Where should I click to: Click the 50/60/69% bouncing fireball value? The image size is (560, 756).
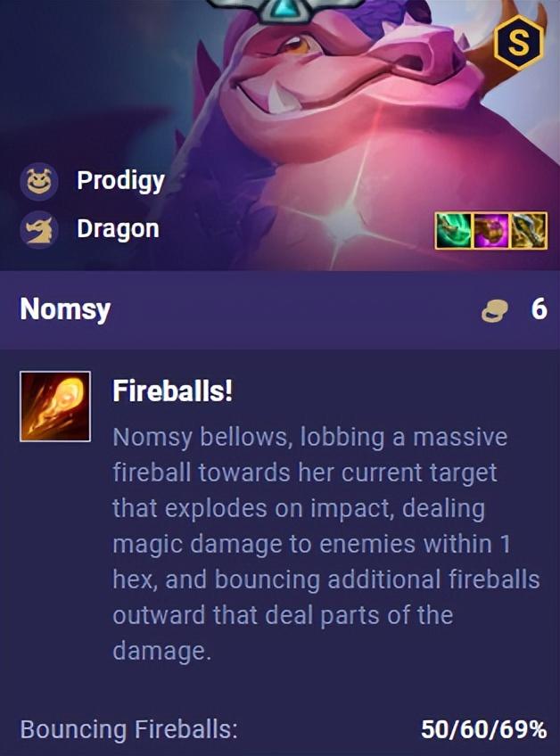(484, 729)
